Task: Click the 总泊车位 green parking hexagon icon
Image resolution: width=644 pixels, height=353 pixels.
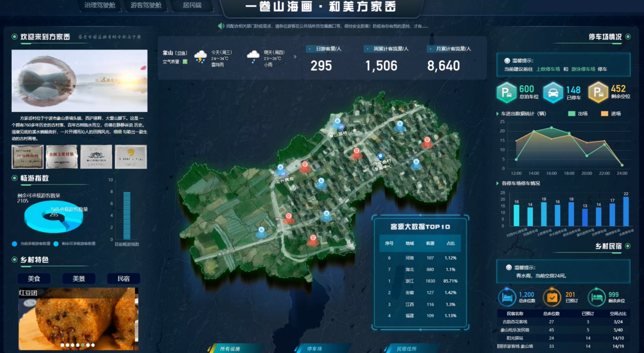Action: (506, 93)
